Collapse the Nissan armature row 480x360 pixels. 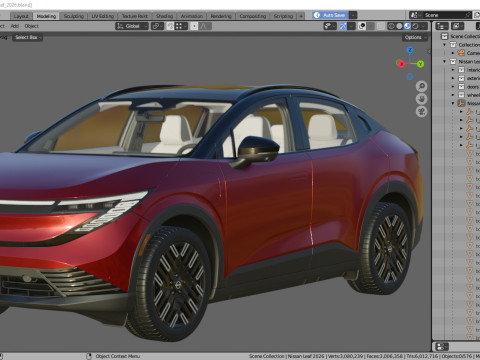pos(453,103)
